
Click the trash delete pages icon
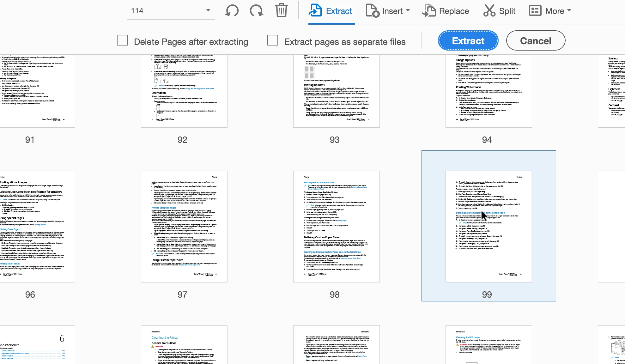(281, 11)
